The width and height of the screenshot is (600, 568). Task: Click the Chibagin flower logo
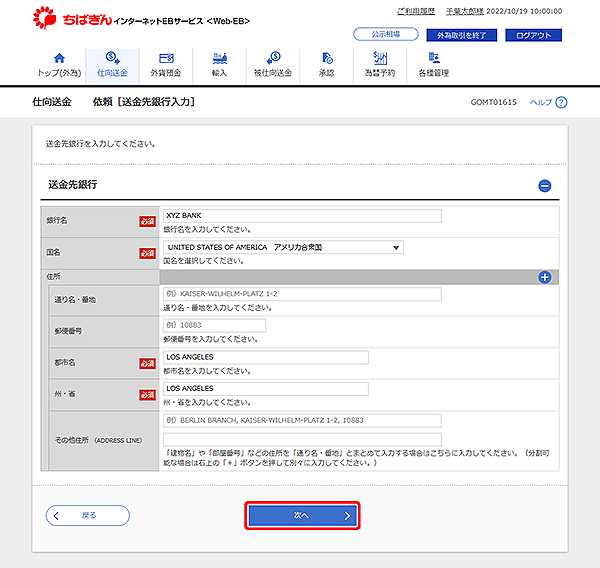pos(44,17)
